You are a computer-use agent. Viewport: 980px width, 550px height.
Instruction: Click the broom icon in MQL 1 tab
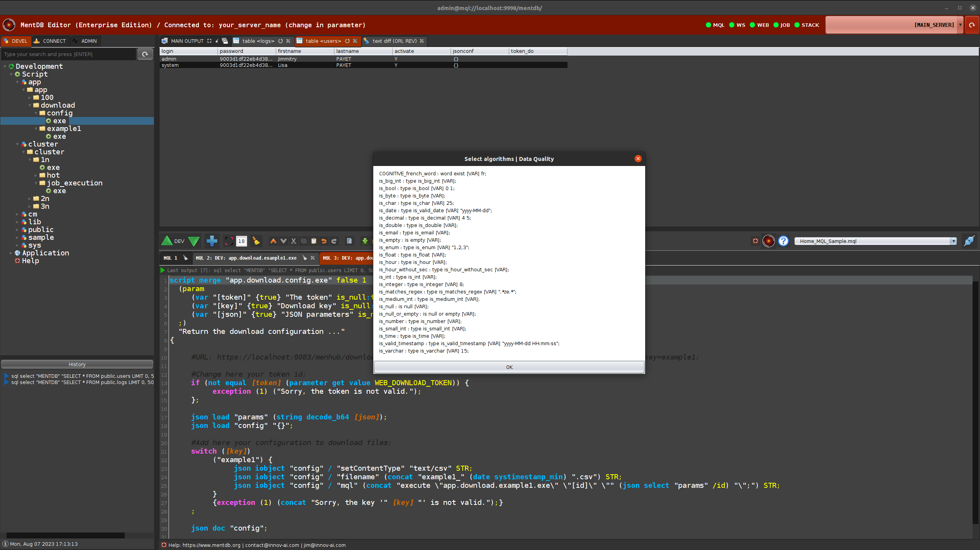coord(185,258)
